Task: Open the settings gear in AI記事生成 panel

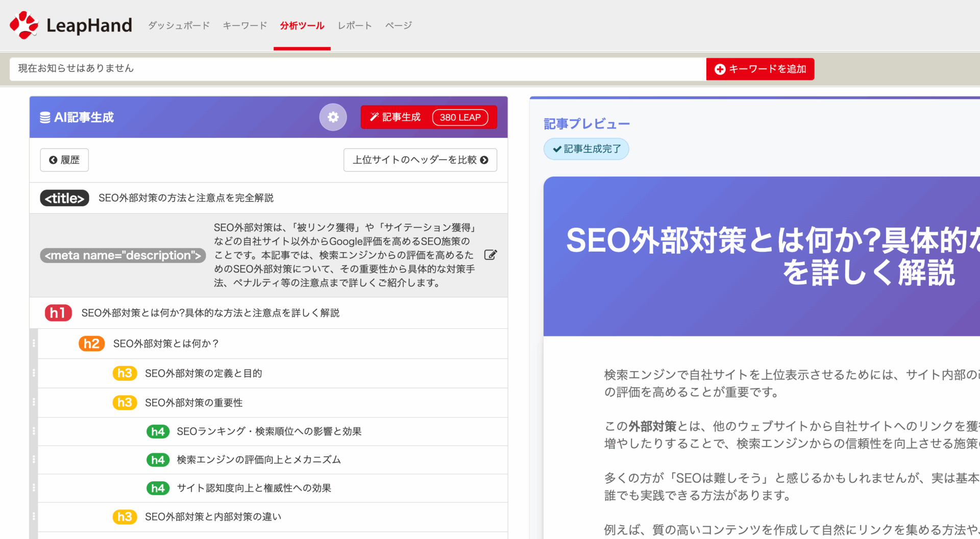Action: [333, 117]
